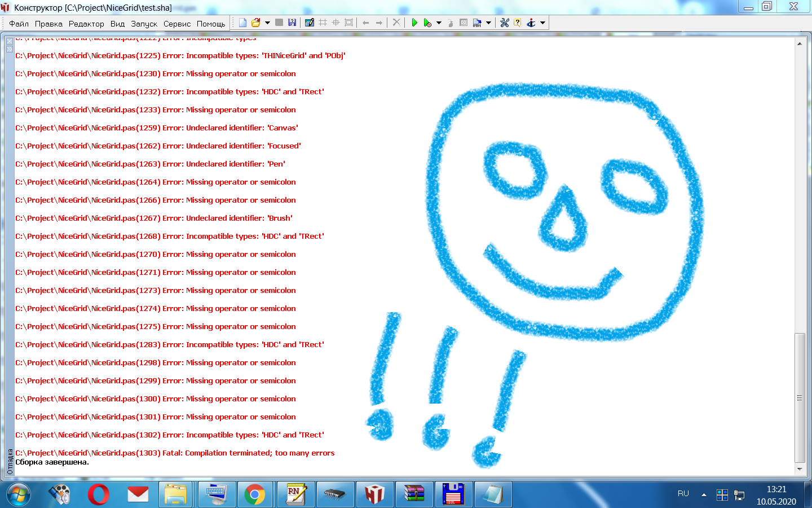Open the dropdown arrow beside the compile icon
Viewport: 812px width, 508px height.
point(488,23)
